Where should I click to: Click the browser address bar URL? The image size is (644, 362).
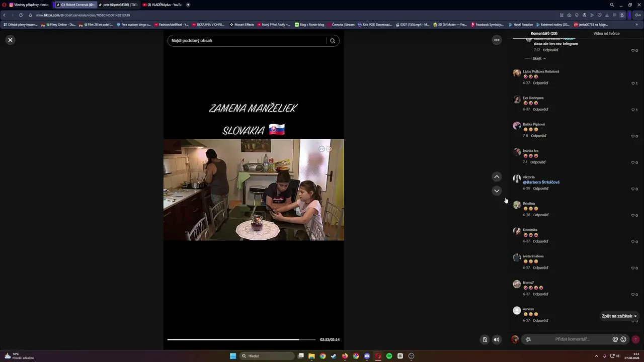point(83,15)
